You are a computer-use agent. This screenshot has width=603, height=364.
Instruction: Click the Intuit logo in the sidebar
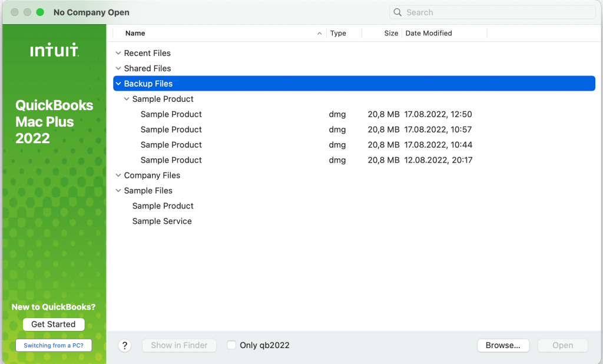pos(53,50)
